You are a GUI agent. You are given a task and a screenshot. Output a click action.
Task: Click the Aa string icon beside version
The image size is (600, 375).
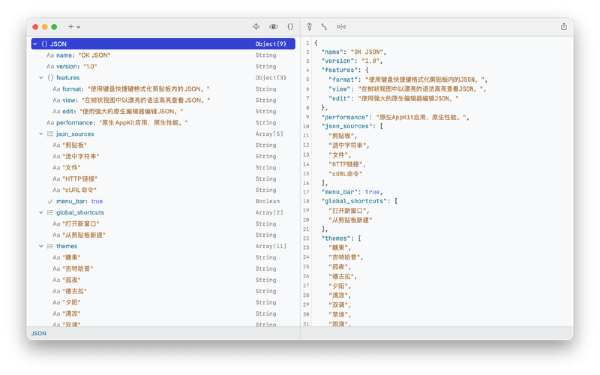50,67
